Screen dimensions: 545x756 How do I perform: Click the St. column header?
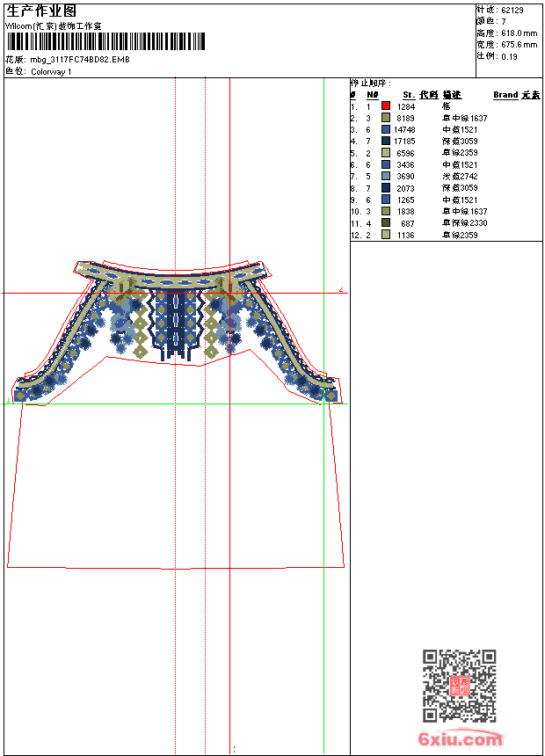click(409, 95)
